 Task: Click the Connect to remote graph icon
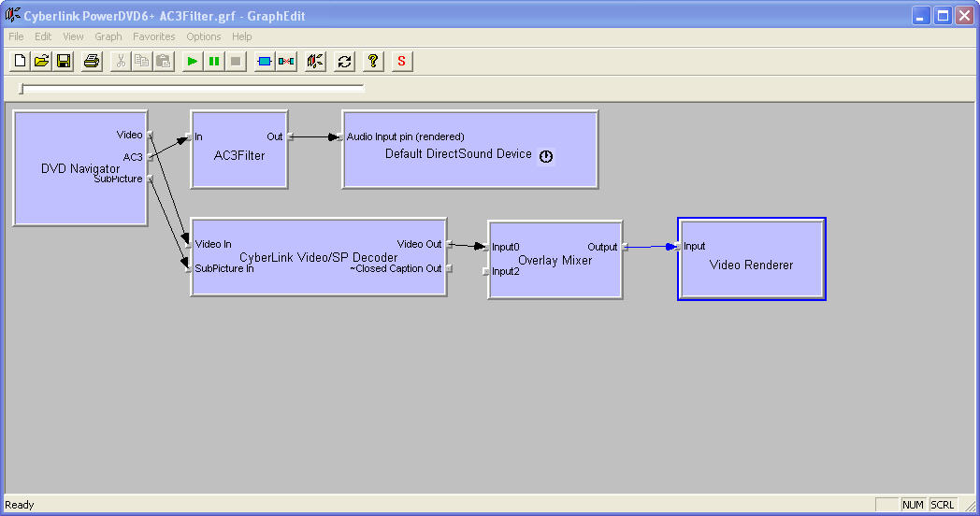(x=315, y=61)
